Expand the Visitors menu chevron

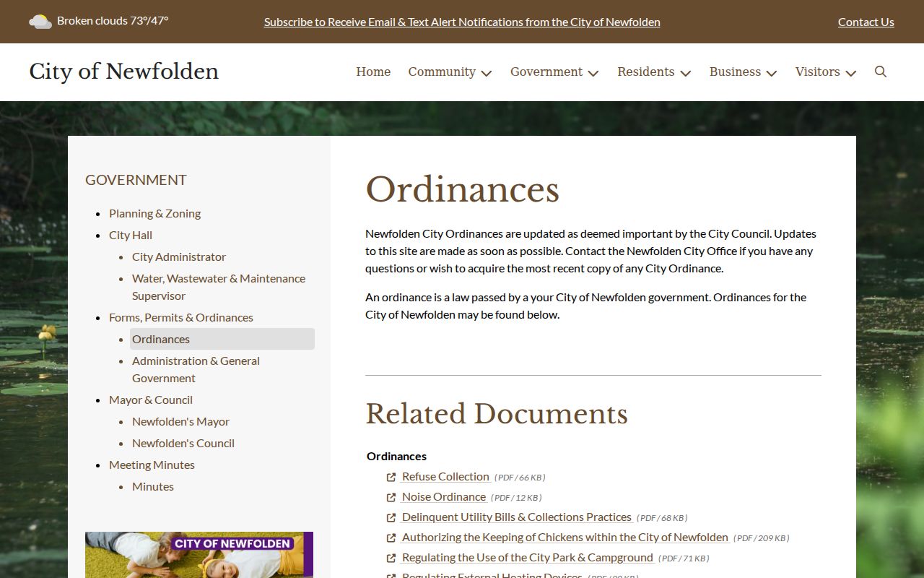851,73
